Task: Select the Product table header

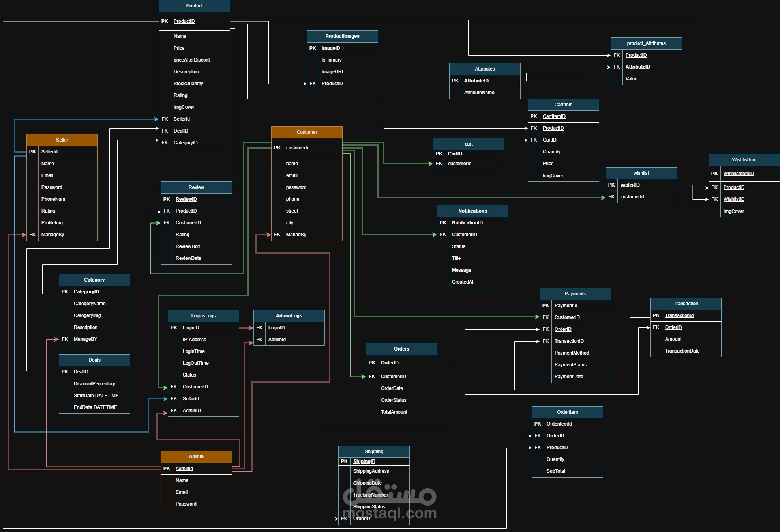Action: (x=194, y=6)
